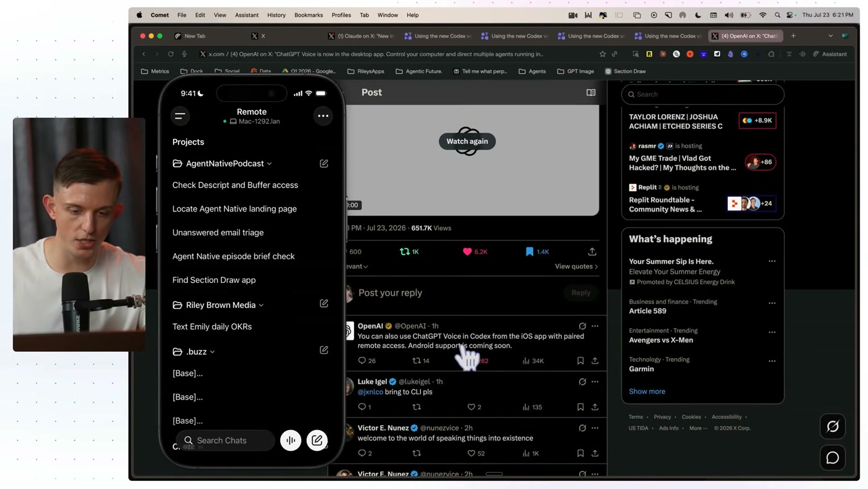Switch to the Claude on X tab
868x489 pixels.
pos(361,36)
